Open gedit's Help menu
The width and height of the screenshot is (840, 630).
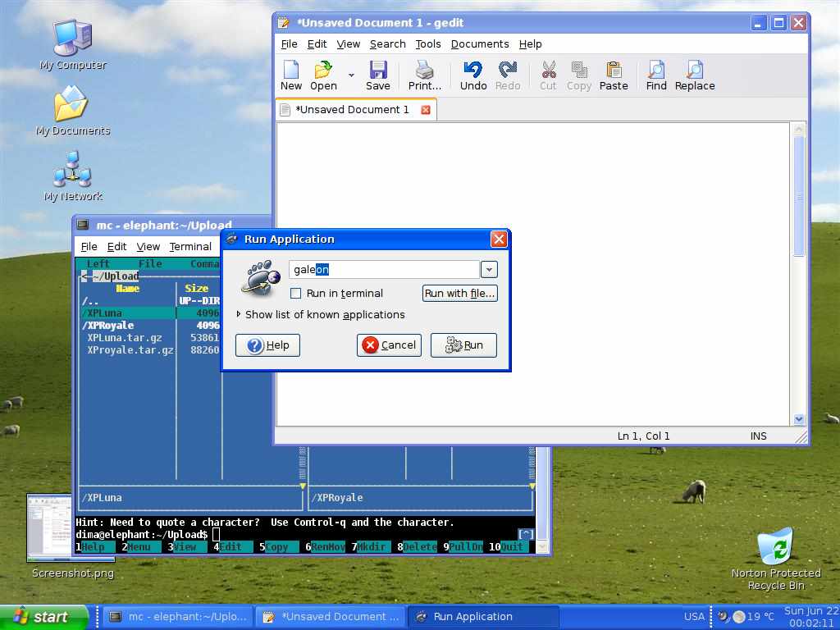point(531,44)
